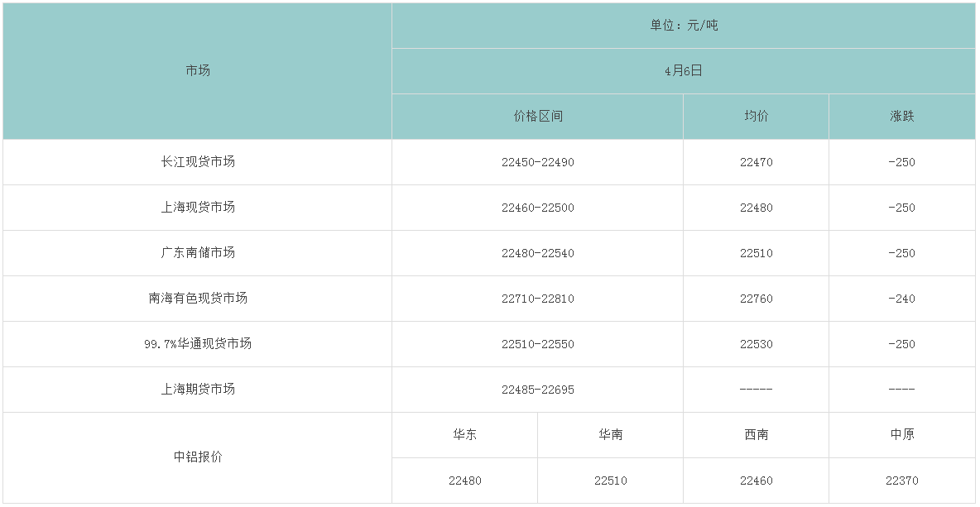The image size is (980, 507).
Task: Select the 南海有色现货市场 row label
Action: point(198,299)
